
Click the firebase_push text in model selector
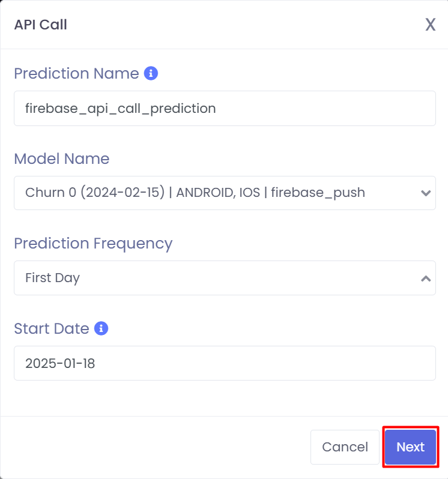tap(318, 193)
